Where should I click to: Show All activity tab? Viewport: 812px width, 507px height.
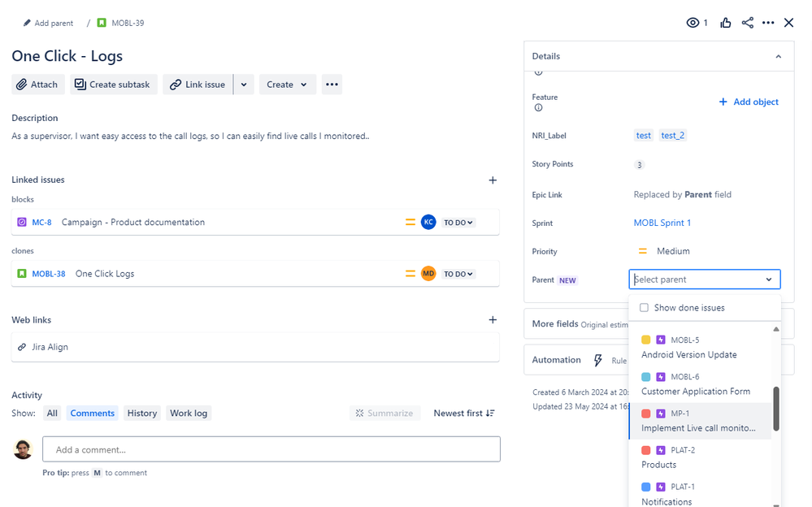(x=52, y=414)
